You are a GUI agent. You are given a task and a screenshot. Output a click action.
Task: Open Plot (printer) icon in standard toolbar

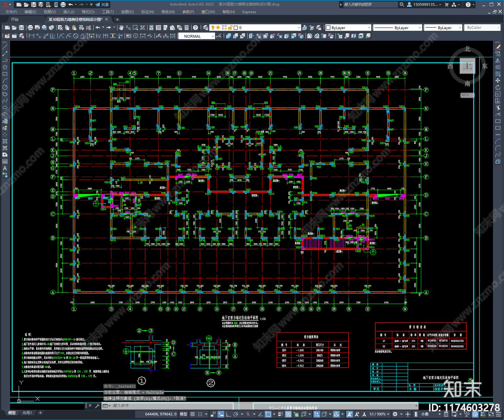click(30, 28)
